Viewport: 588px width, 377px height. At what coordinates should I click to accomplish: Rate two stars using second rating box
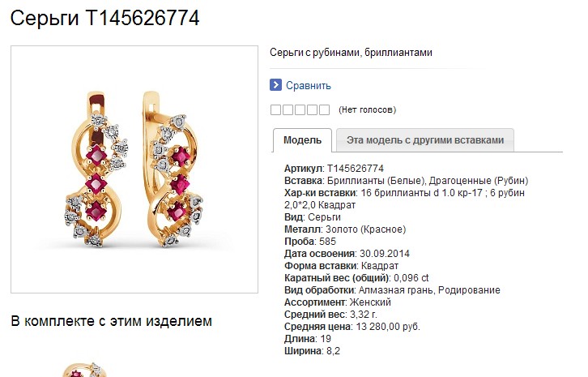288,109
